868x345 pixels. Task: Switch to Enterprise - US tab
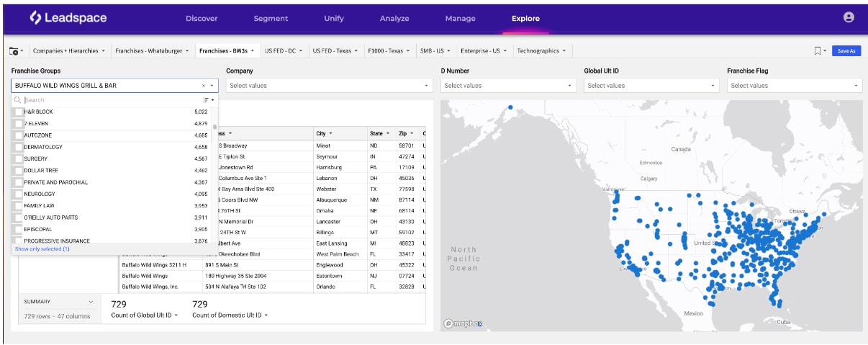[x=484, y=51]
